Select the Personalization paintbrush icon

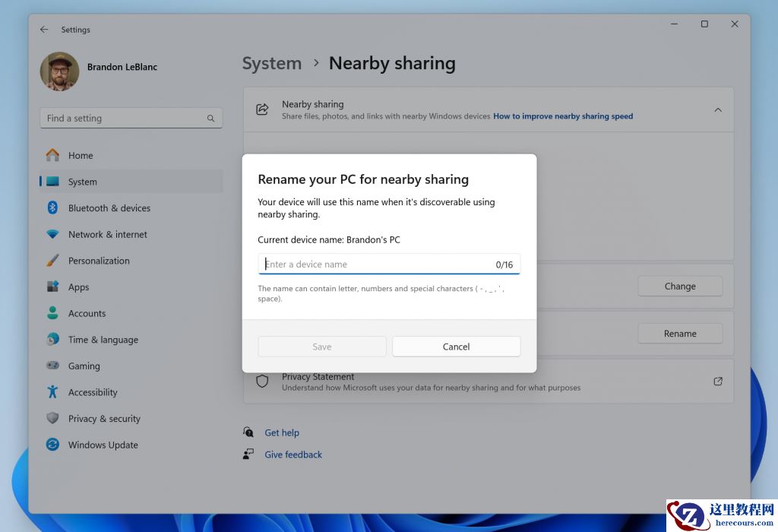(x=52, y=261)
